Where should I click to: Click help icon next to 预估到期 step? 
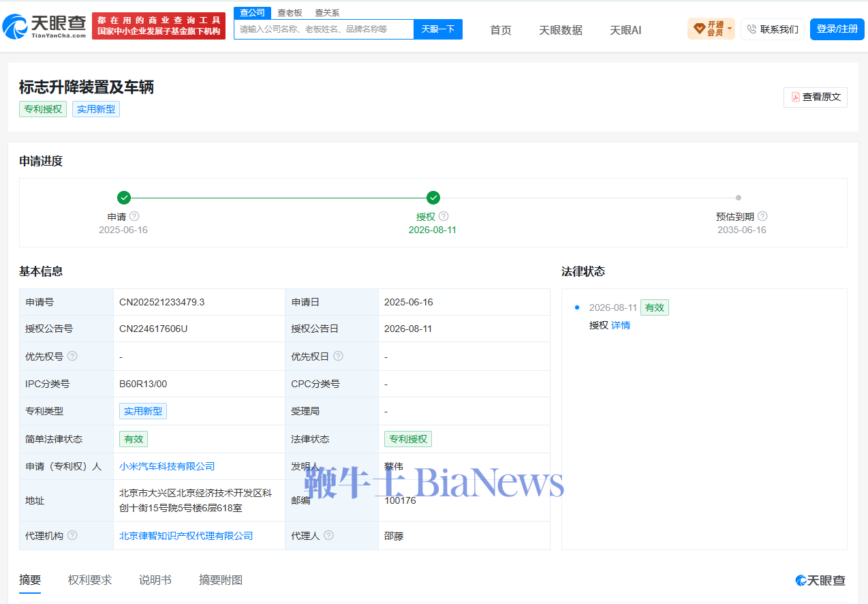point(762,216)
